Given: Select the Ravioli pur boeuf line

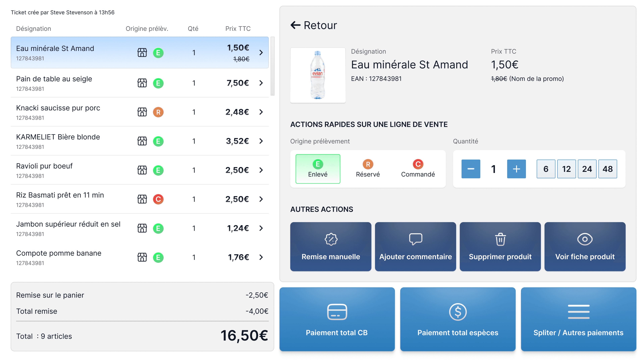Looking at the screenshot, I should (44, 166).
